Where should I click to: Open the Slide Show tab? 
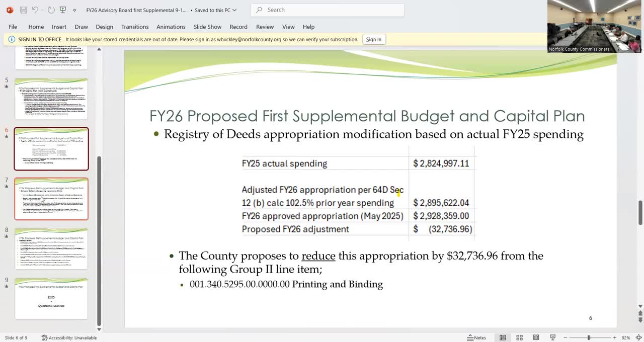(x=207, y=27)
